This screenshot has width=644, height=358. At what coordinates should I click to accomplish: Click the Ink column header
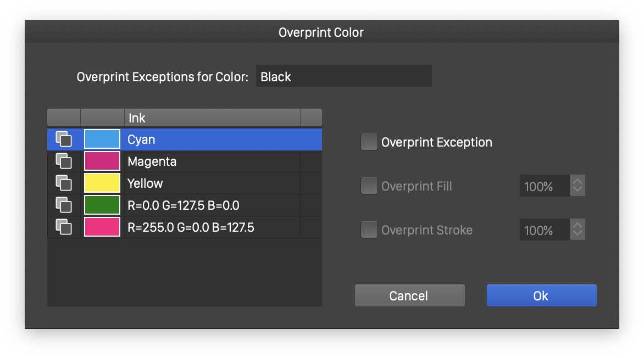pos(212,118)
